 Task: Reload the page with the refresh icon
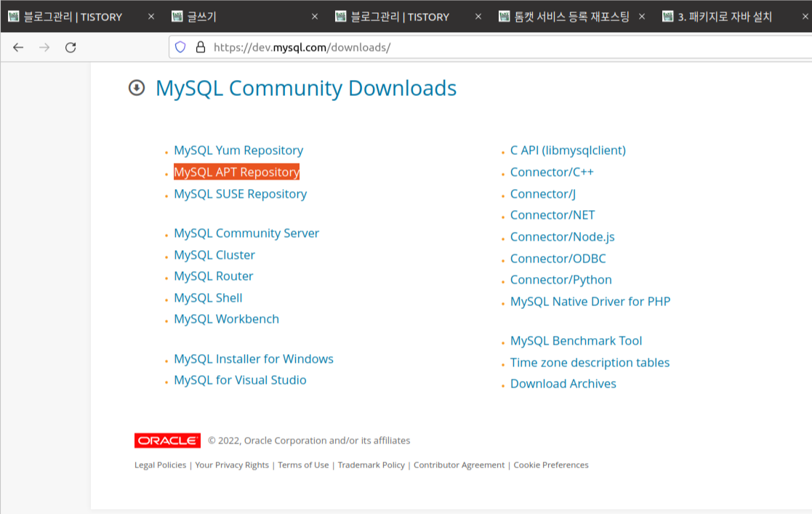(x=71, y=48)
